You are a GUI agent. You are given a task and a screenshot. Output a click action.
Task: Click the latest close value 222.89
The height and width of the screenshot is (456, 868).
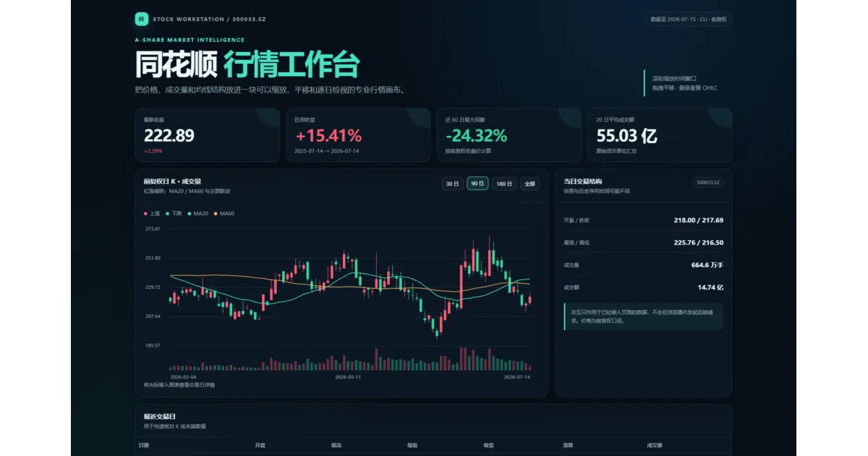coord(169,135)
